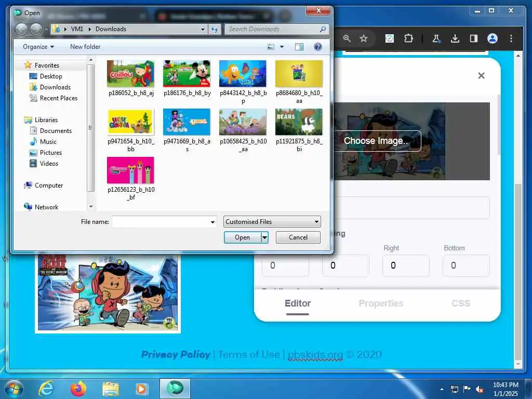Open Pictures library
532x399 pixels.
51,153
